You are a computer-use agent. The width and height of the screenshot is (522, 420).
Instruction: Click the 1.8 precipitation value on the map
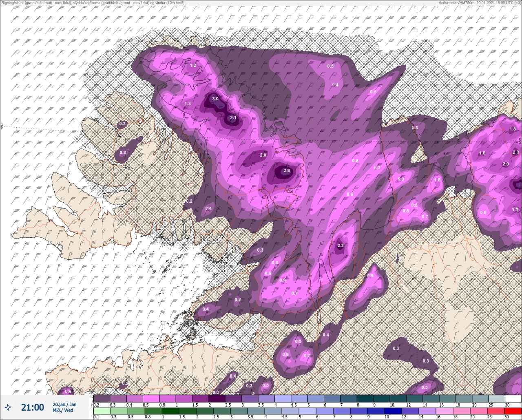pos(513,129)
